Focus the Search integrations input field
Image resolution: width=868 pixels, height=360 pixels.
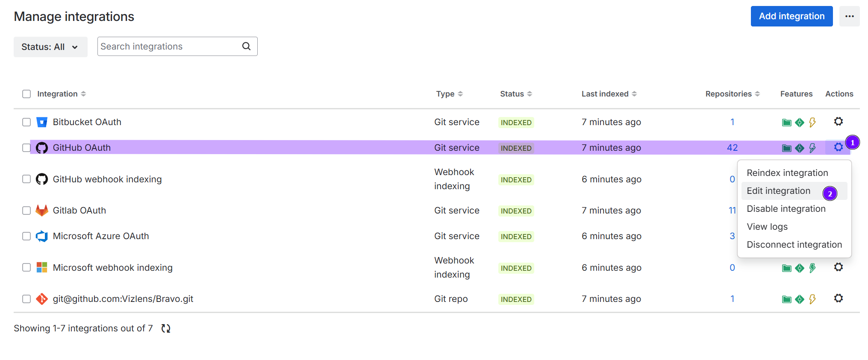(169, 47)
